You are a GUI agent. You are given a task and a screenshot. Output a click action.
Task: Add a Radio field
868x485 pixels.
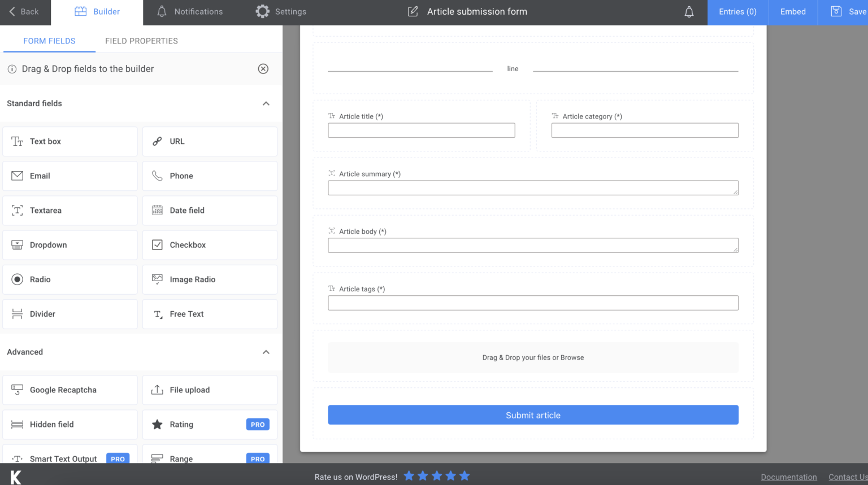point(70,279)
